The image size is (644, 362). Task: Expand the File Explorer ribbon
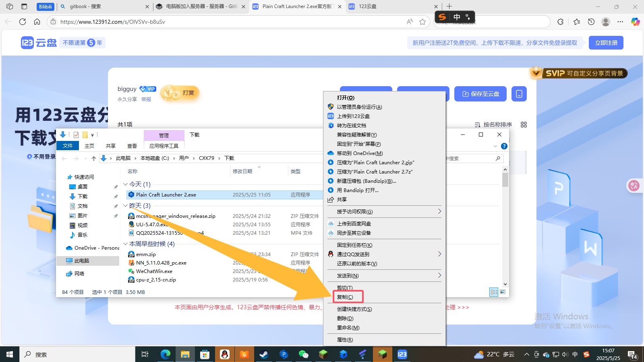point(495,146)
